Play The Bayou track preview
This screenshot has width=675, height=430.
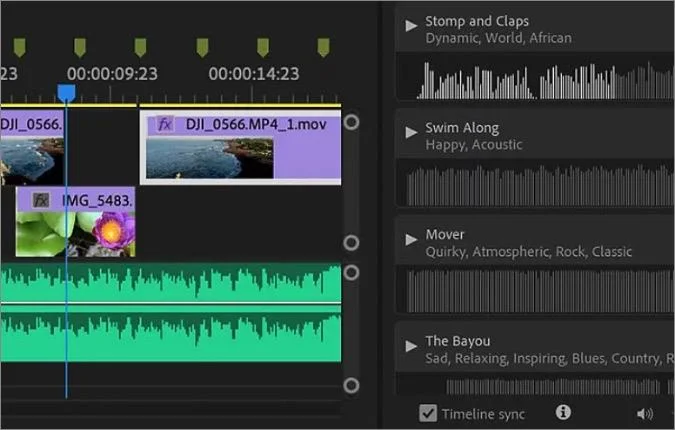coord(411,346)
